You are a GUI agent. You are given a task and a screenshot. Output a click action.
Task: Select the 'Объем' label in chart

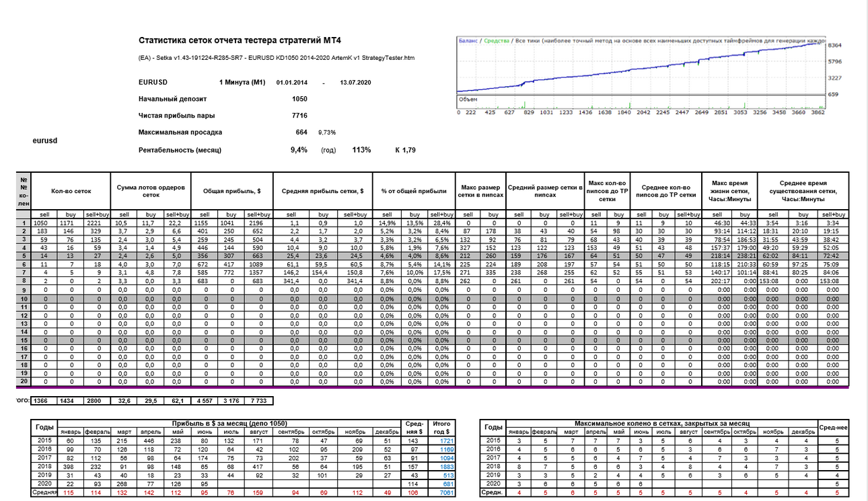(468, 100)
